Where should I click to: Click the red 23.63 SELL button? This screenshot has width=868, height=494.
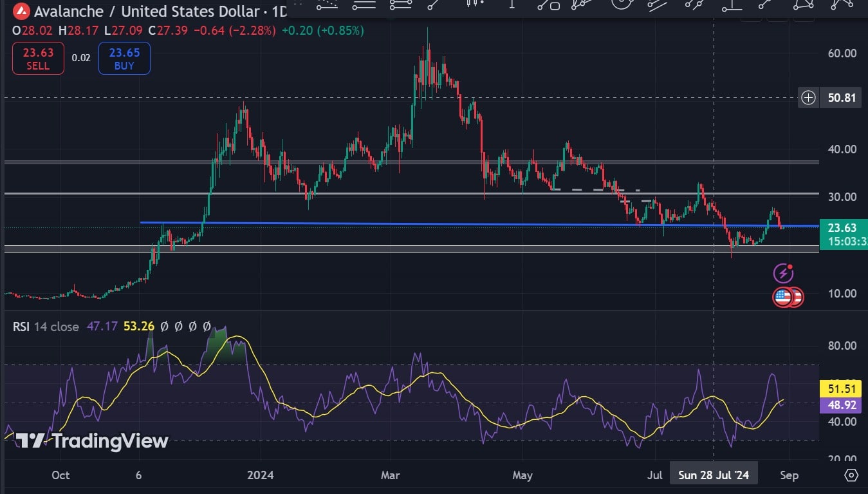coord(38,58)
